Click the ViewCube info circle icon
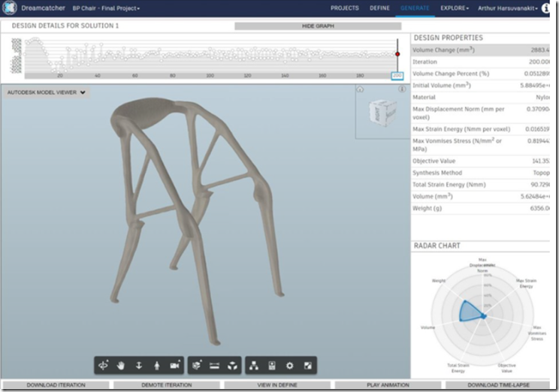This screenshot has width=559, height=392. pyautogui.click(x=402, y=89)
